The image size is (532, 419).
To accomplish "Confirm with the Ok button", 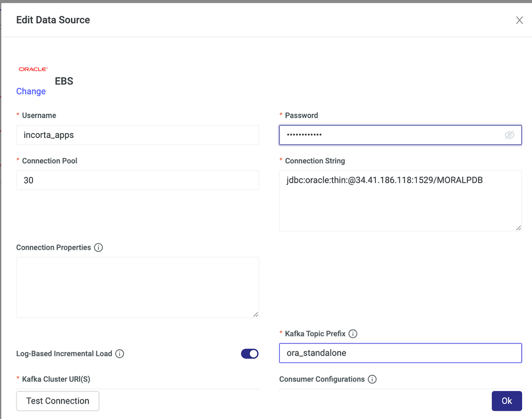I will click(x=506, y=401).
